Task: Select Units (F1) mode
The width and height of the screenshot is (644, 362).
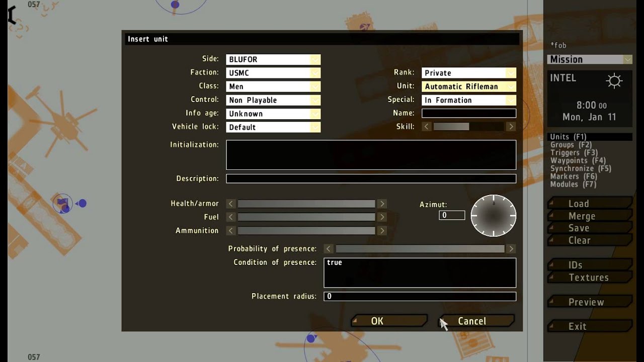Action: [x=590, y=137]
